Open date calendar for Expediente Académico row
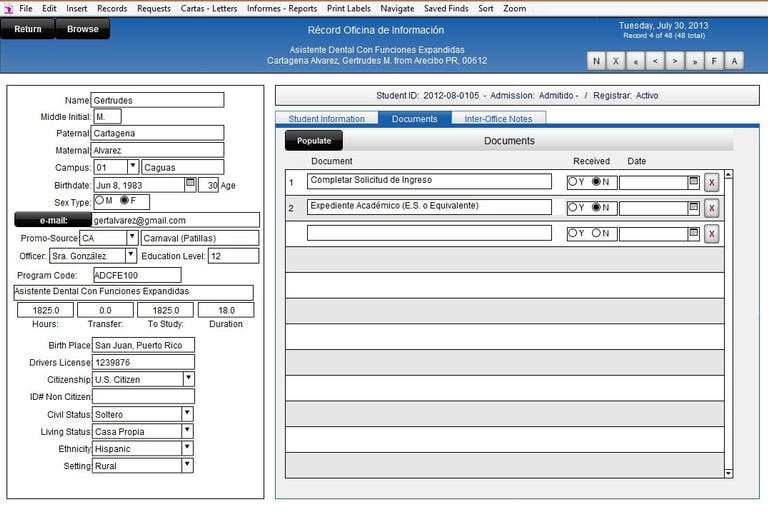768x512 pixels. tap(694, 207)
